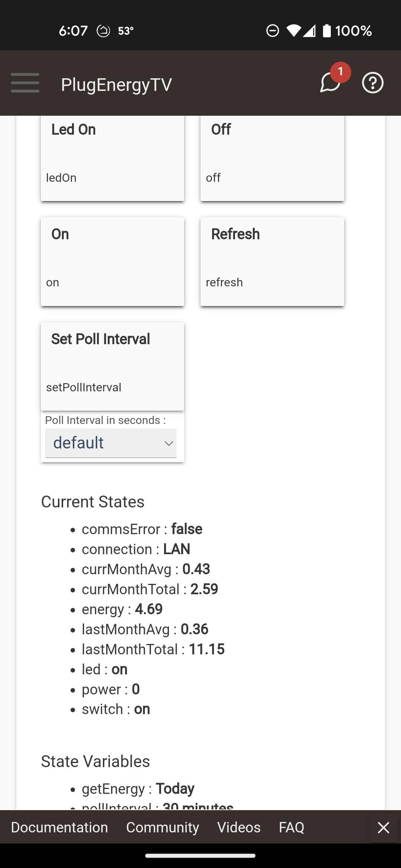This screenshot has width=401, height=868.
Task: Tap the Wi-Fi signal status icon
Action: (x=294, y=31)
